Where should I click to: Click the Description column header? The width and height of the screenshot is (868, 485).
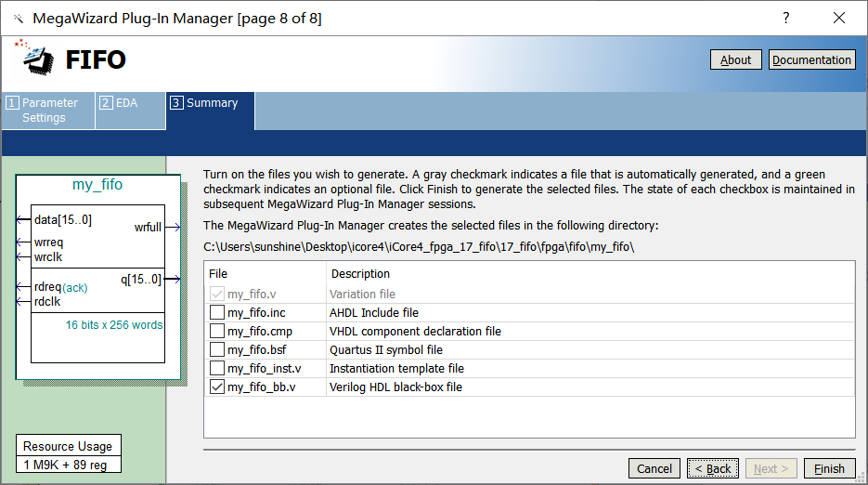click(360, 274)
